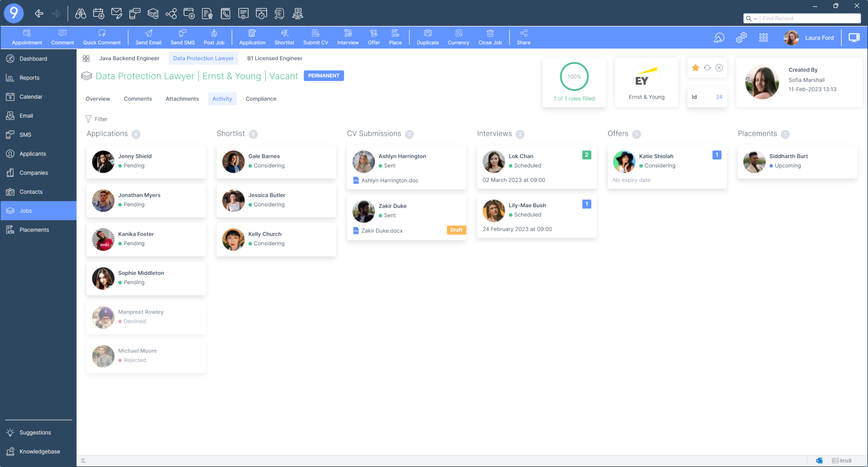Open the app grid launcher near Laura Ford
Image resolution: width=868 pixels, height=467 pixels.
click(x=763, y=38)
